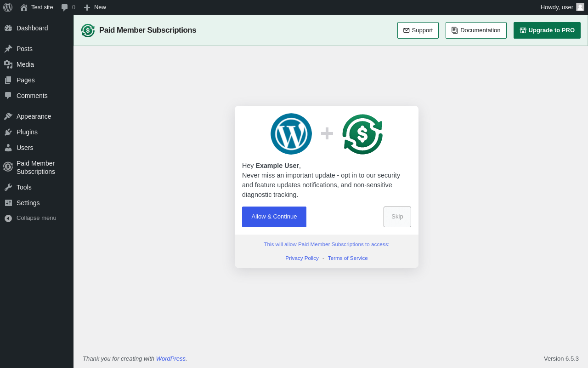Screen dimensions: 588x368
Task: Open the user avatar in admin bar
Action: [580, 7]
